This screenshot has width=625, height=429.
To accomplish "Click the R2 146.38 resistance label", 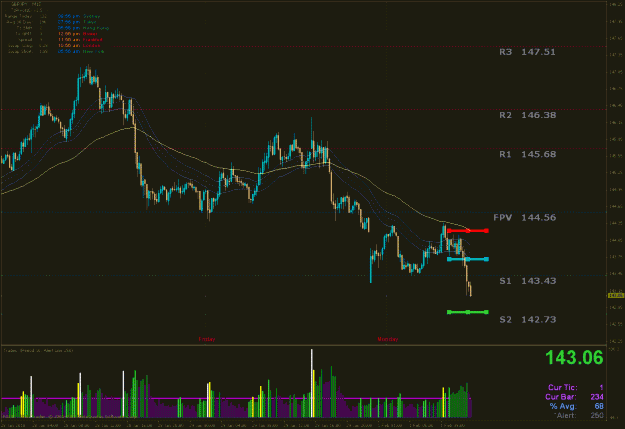I will 527,115.
